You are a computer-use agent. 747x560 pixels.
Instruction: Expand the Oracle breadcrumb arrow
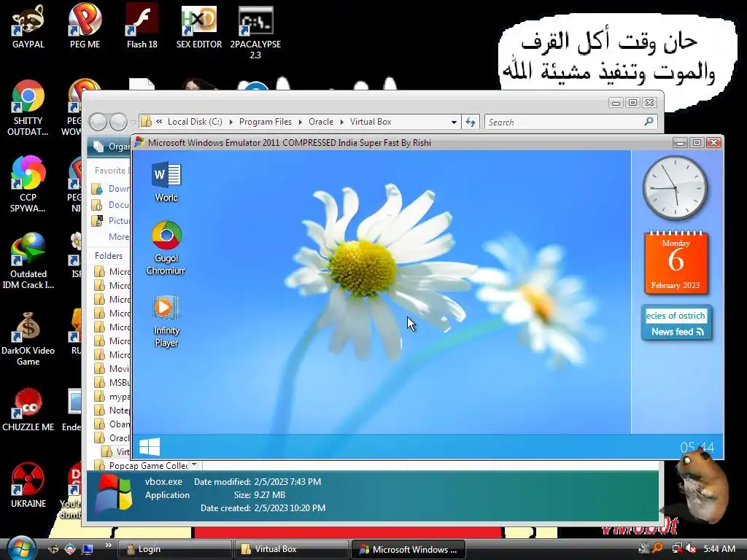[341, 122]
